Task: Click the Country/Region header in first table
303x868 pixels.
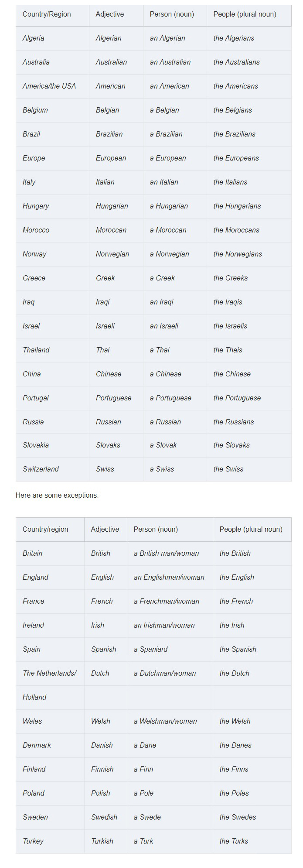Action: tap(52, 14)
